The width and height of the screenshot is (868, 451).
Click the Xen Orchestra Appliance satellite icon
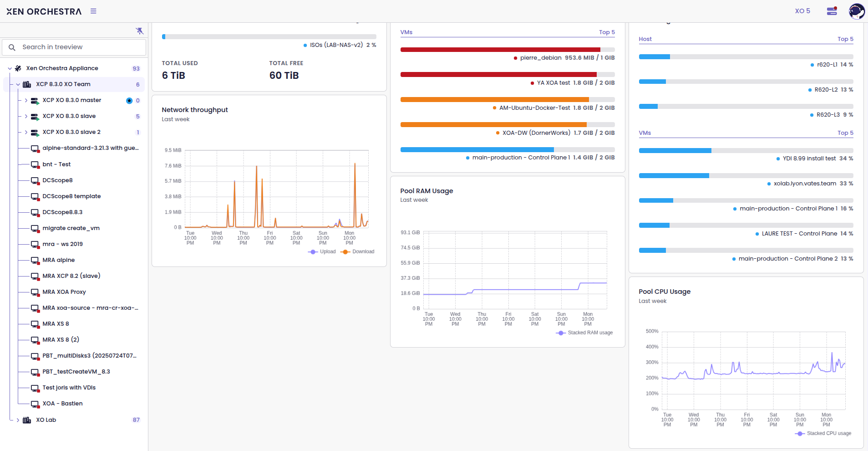coord(18,68)
